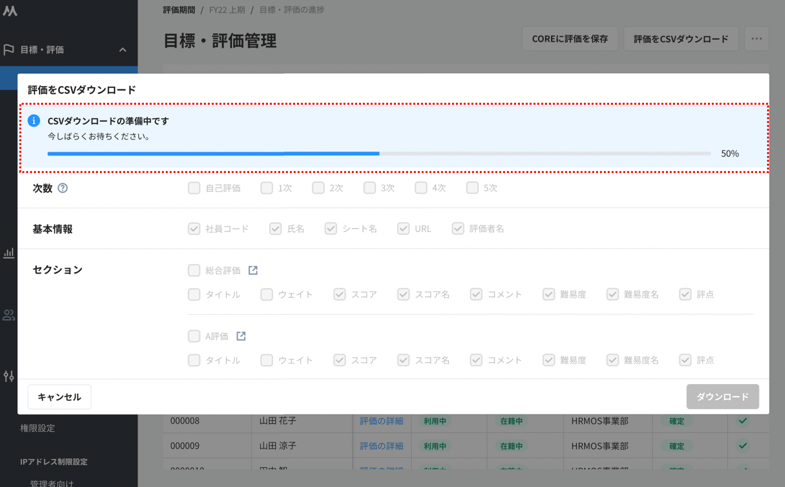Uncheck the 社員コード checkbox
785x487 pixels.
point(194,229)
